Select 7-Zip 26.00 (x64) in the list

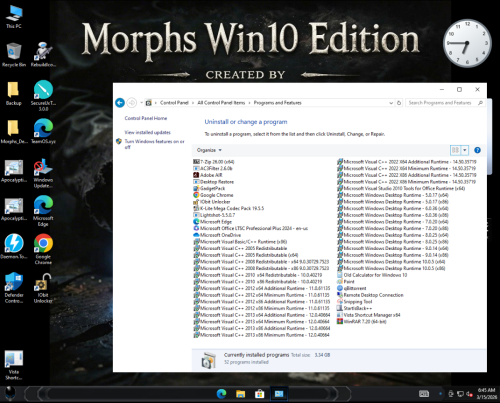pos(214,162)
